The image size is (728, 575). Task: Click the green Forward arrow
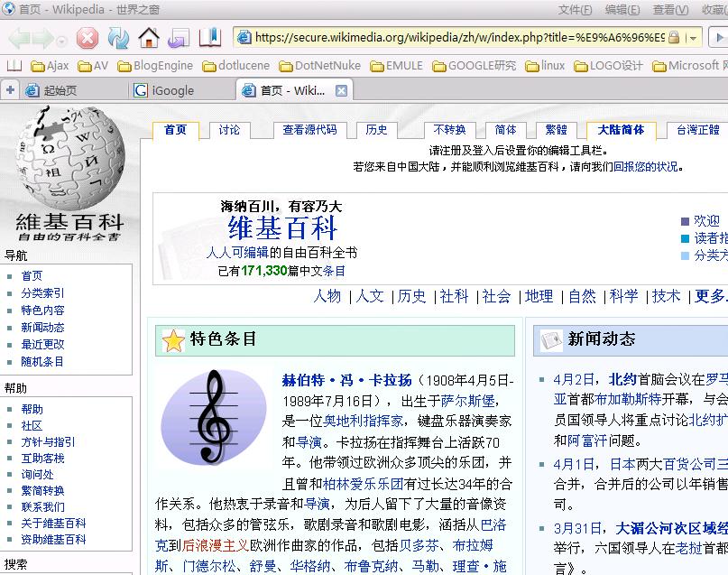coord(42,38)
